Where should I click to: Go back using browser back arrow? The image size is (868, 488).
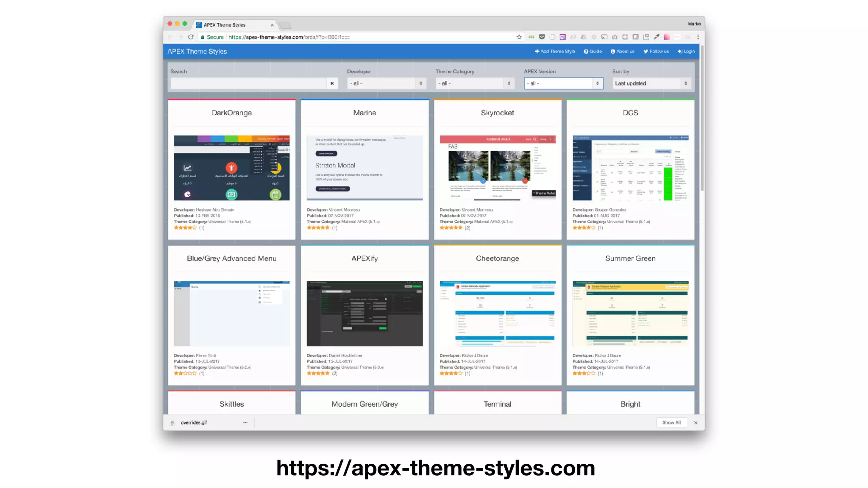[170, 37]
